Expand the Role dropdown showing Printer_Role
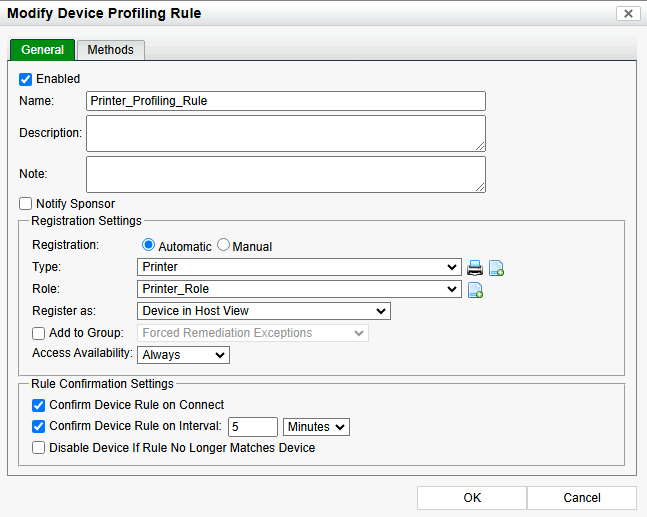Screen dimensions: 647x517 click(x=298, y=289)
